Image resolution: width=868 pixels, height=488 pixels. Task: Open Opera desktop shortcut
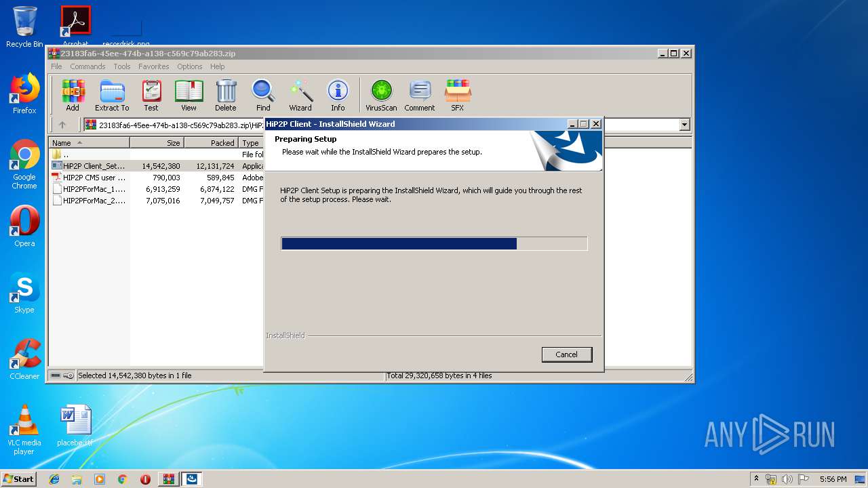tap(24, 226)
